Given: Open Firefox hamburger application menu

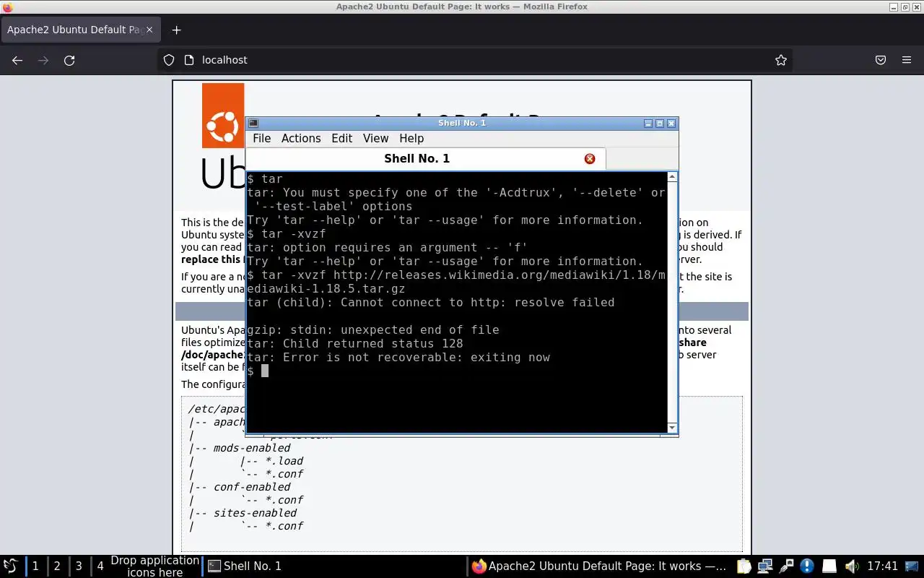Looking at the screenshot, I should (907, 61).
